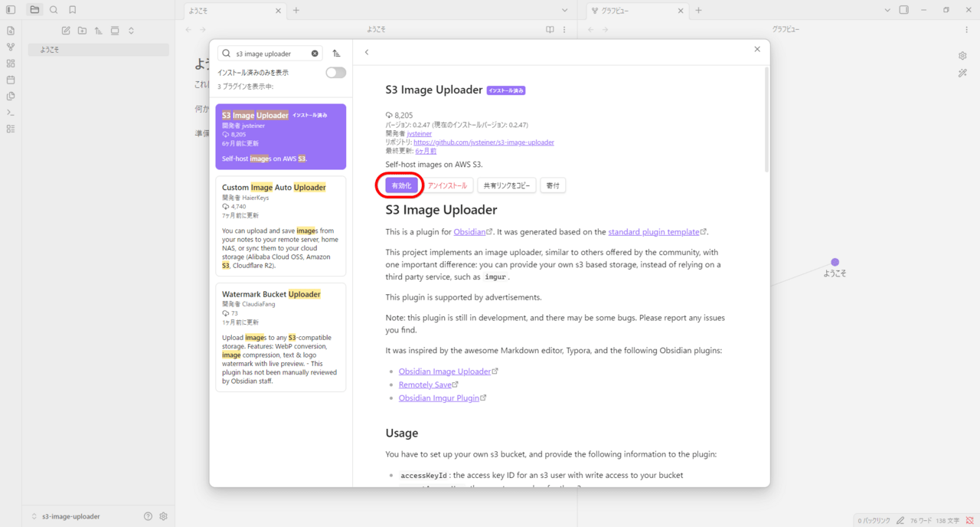Expand or collapse all folders in explorer
This screenshot has width=980, height=527.
pyautogui.click(x=131, y=31)
